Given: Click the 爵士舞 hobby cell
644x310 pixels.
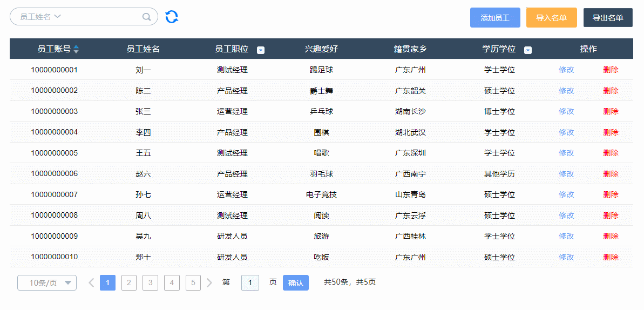Looking at the screenshot, I should [x=322, y=91].
